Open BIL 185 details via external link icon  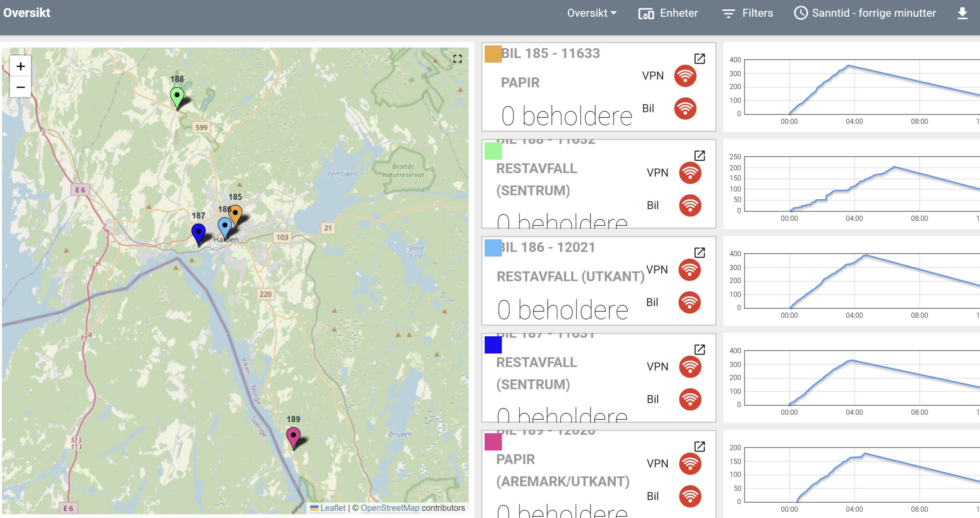(x=699, y=59)
